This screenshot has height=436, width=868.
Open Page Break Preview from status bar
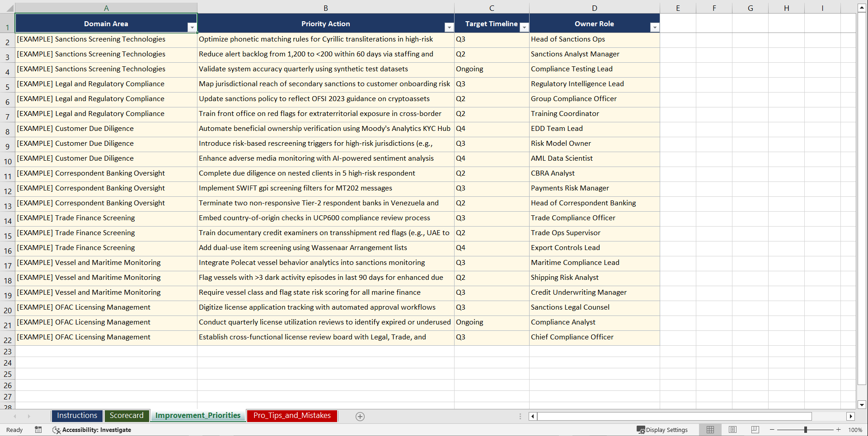[755, 430]
